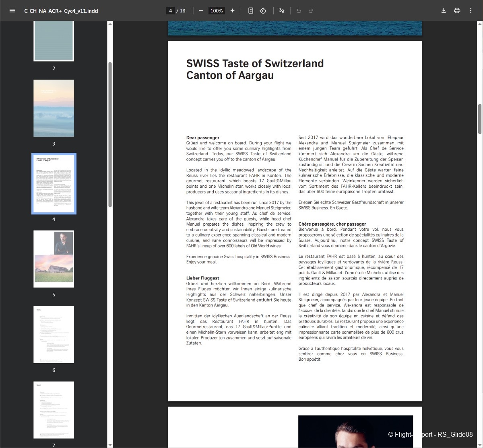This screenshot has height=448, width=483.
Task: Jump to page 6 menu thumbnail
Action: pyautogui.click(x=54, y=334)
